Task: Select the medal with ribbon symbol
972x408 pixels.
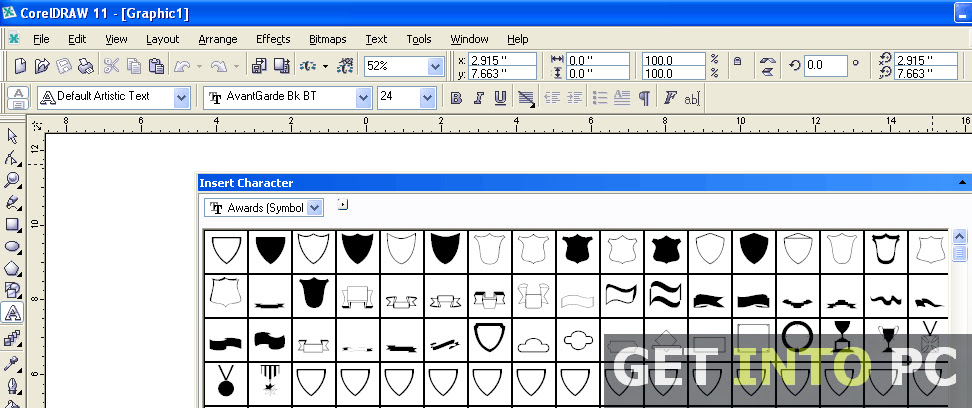Action: (226, 382)
